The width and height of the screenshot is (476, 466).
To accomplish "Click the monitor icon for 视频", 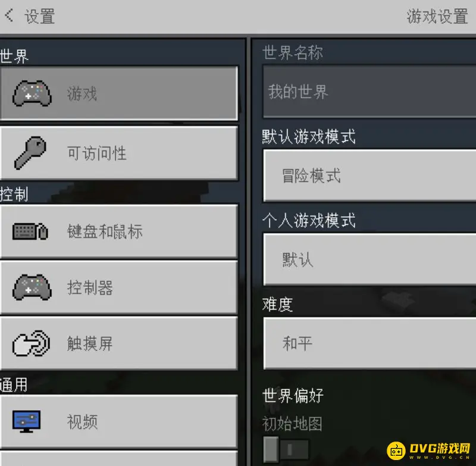I will [x=27, y=421].
